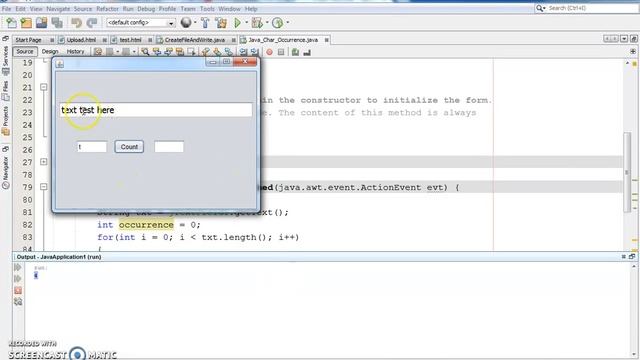Open the Files side panel
The image size is (640, 360).
[x=5, y=91]
